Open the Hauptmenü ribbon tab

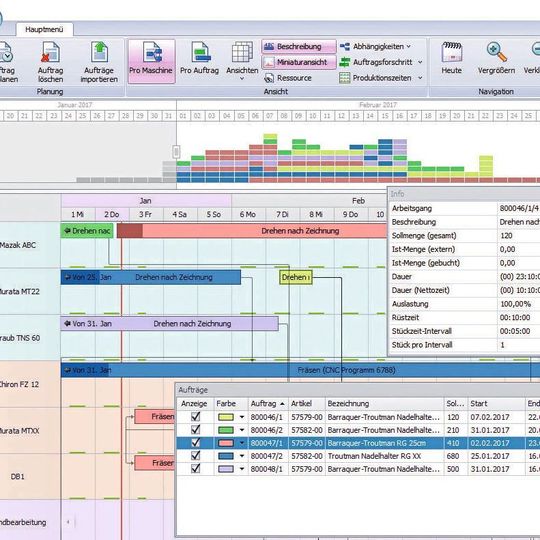tap(44, 30)
